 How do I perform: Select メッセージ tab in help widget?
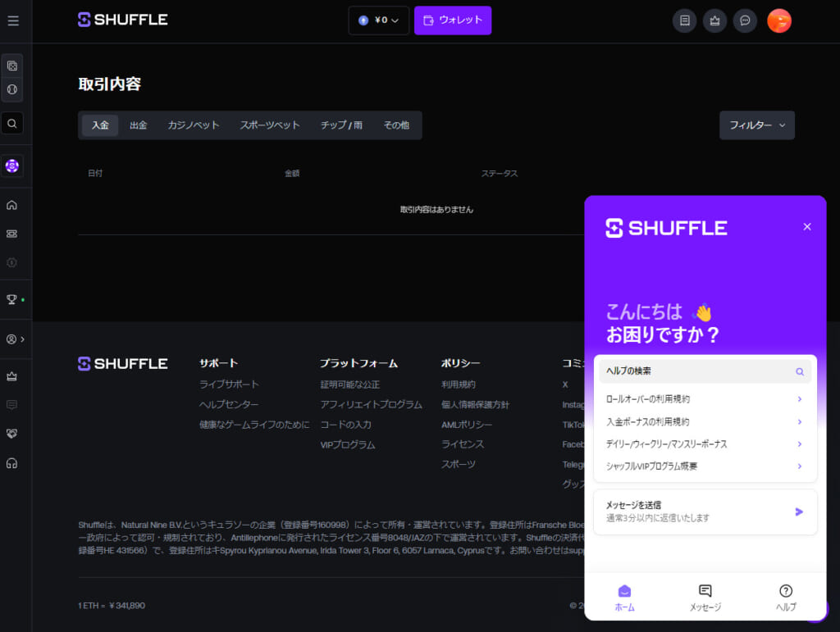click(x=705, y=598)
